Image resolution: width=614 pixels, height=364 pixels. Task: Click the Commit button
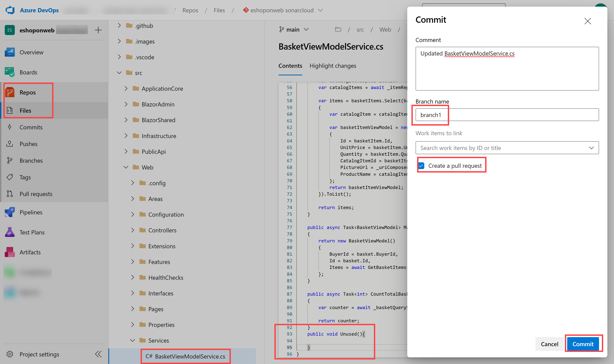tap(583, 344)
